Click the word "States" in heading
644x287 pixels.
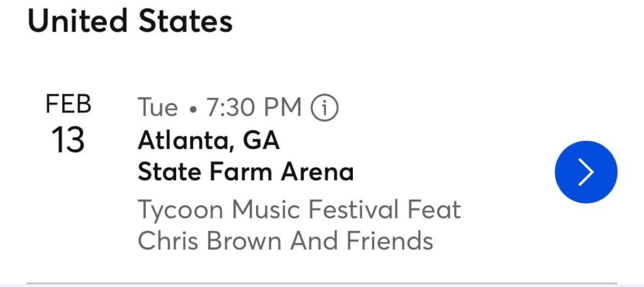pyautogui.click(x=186, y=23)
